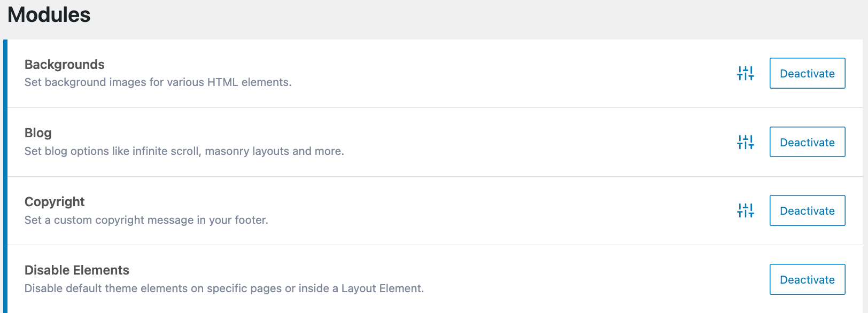This screenshot has width=868, height=313.
Task: Click the Blog description about infinite scroll
Action: pos(184,151)
